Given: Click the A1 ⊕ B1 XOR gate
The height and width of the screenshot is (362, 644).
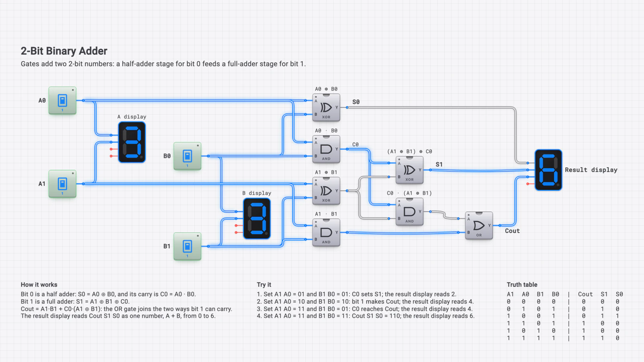Looking at the screenshot, I should (x=326, y=191).
